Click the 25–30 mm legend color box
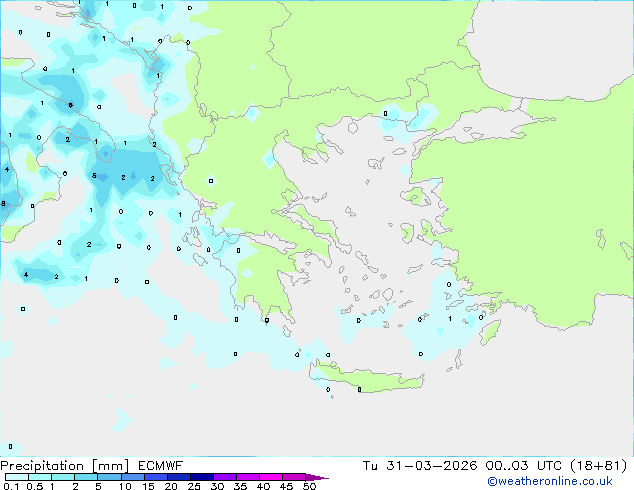 [201, 477]
